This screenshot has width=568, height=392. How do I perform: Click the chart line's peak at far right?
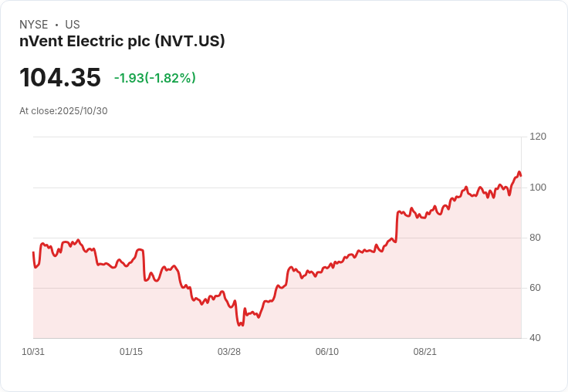[x=519, y=172]
